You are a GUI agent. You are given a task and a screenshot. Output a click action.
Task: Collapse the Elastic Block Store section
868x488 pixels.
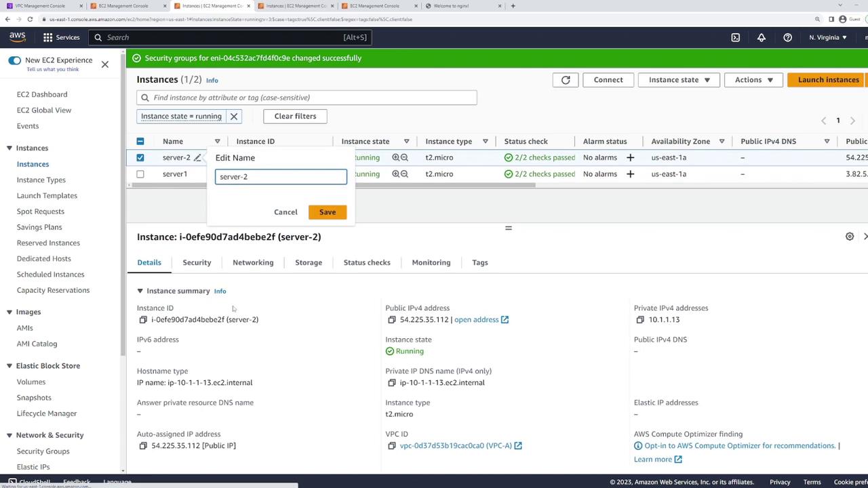(9, 366)
